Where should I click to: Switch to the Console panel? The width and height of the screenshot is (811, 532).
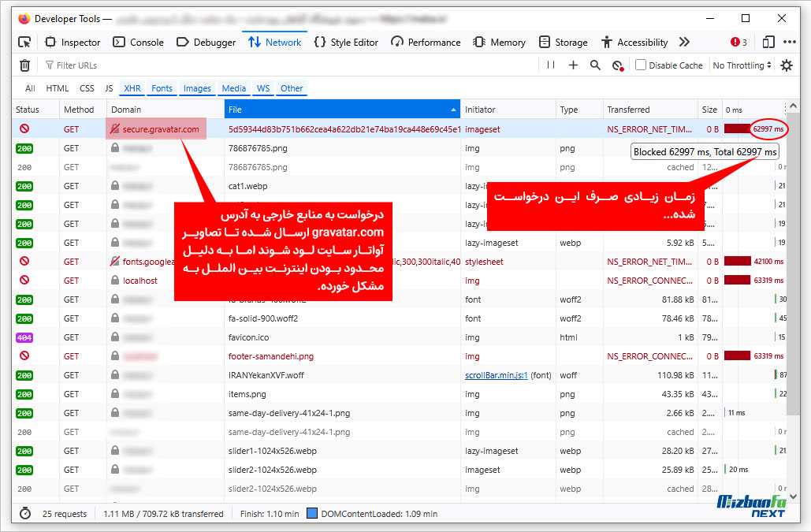coord(138,42)
